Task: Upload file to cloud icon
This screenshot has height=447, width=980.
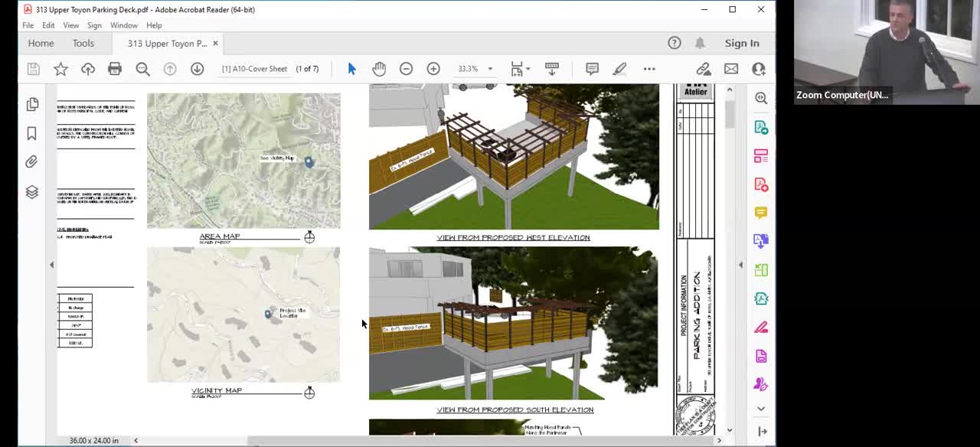Action: 88,69
